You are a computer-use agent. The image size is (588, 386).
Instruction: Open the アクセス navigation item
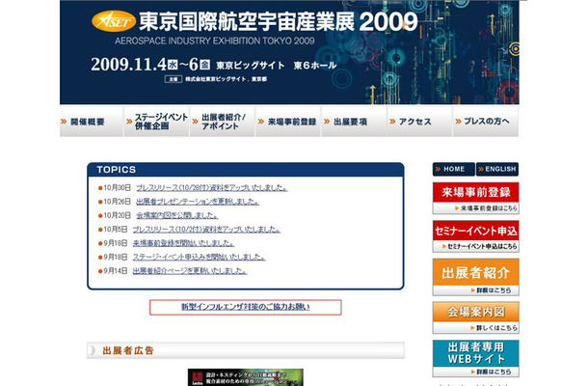pyautogui.click(x=419, y=122)
